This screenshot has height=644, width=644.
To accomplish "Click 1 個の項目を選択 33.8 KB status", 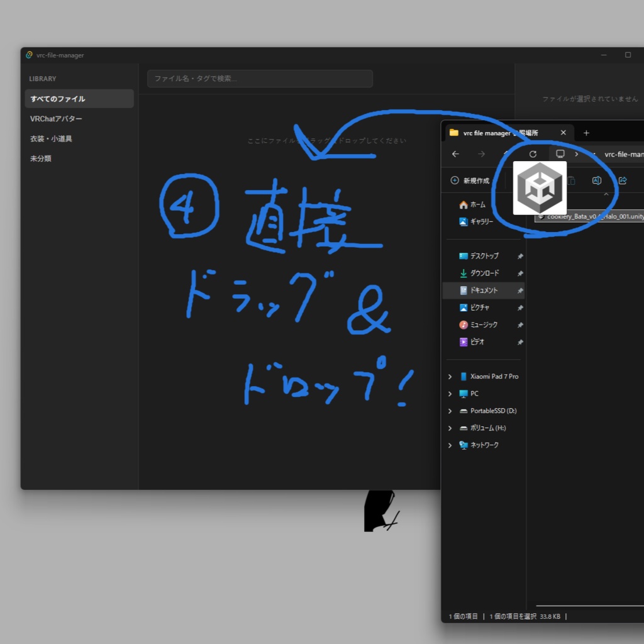I will coord(525,616).
